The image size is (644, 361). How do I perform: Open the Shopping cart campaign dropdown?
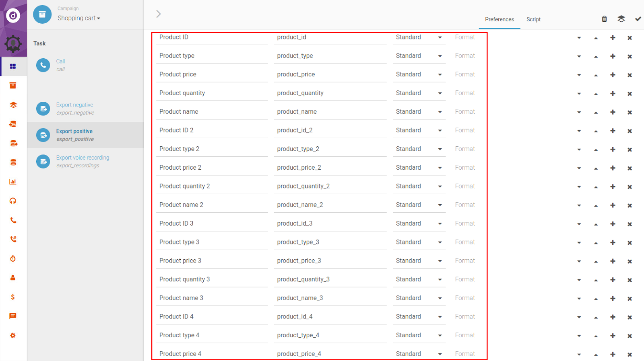click(78, 18)
